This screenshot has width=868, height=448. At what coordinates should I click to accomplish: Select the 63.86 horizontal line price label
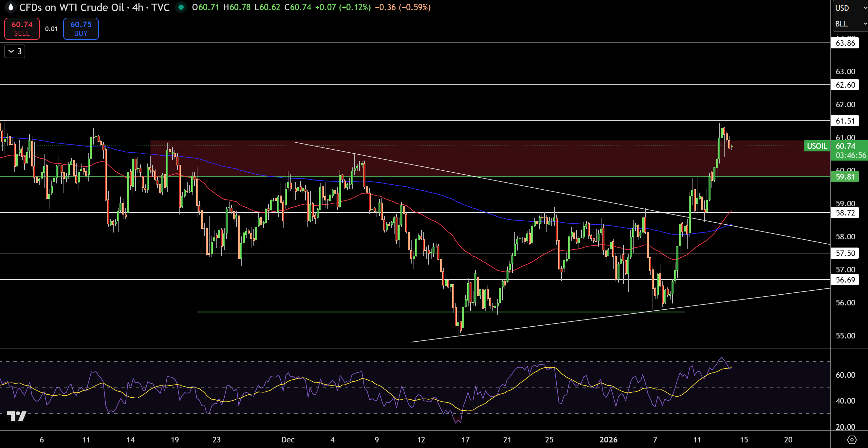pos(845,43)
